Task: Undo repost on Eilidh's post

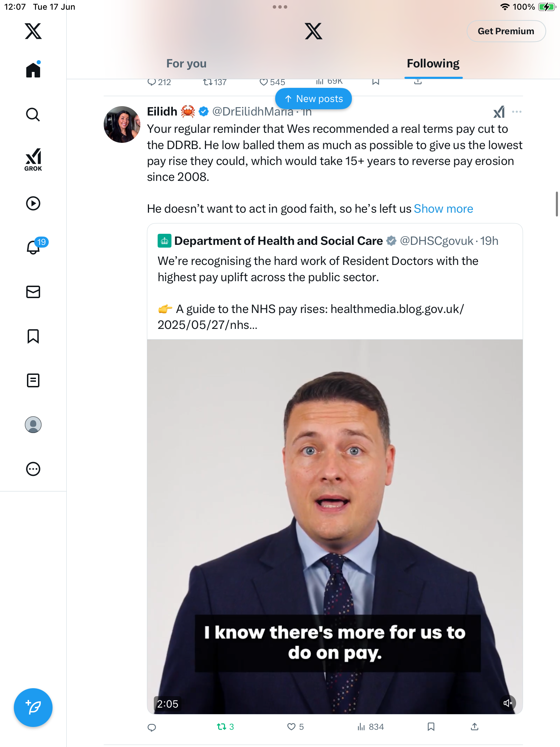Action: pos(225,727)
